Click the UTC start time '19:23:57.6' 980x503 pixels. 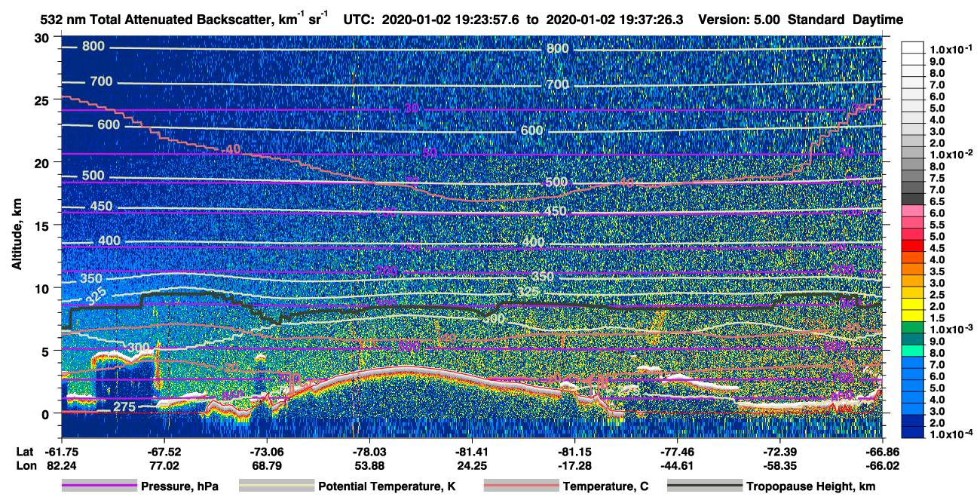[486, 19]
